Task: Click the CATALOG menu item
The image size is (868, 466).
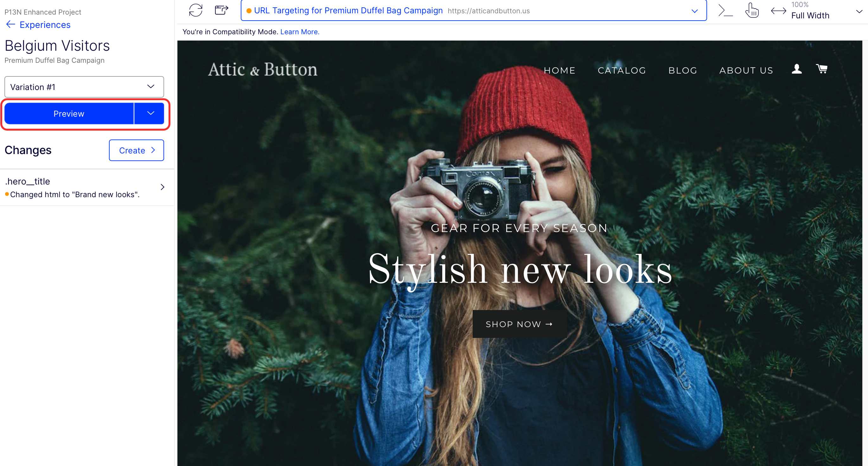Action: [622, 70]
